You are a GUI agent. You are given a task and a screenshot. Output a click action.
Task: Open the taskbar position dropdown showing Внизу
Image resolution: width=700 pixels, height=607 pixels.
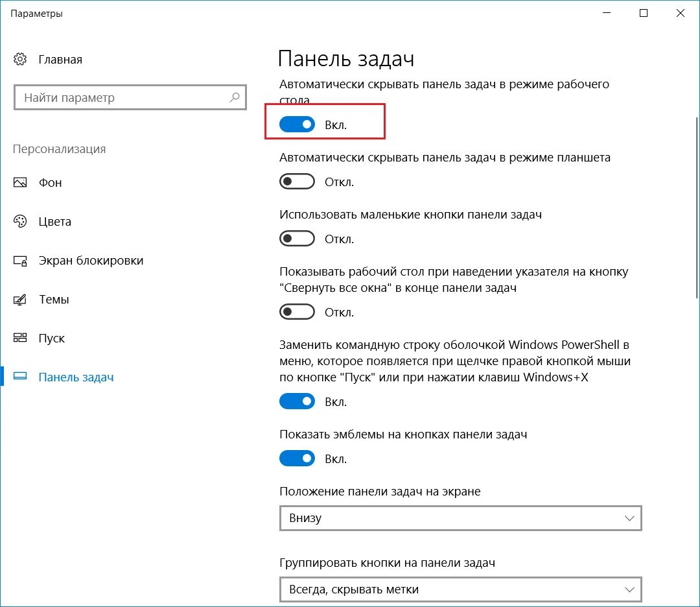tap(460, 518)
